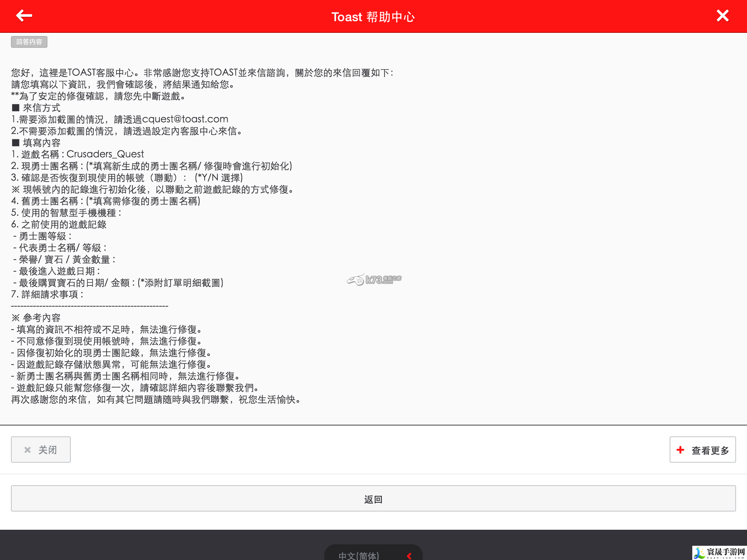Open 查看更多 to view more

[x=703, y=450]
